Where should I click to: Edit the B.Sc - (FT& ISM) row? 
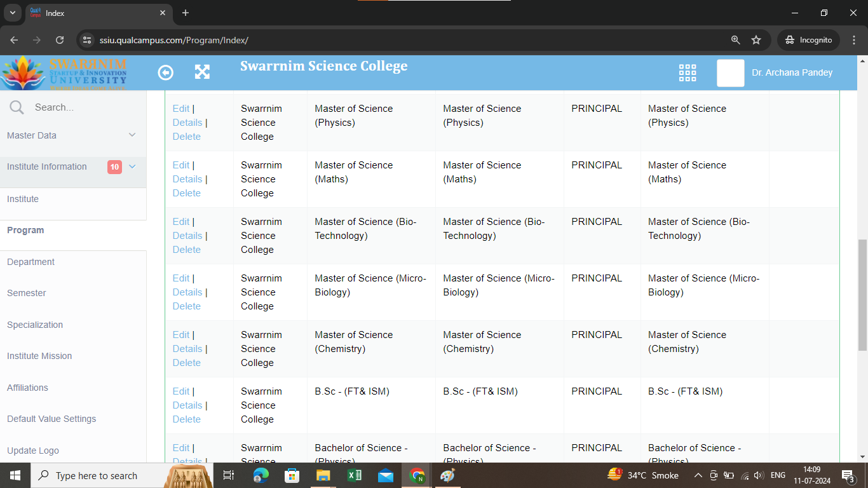[181, 391]
